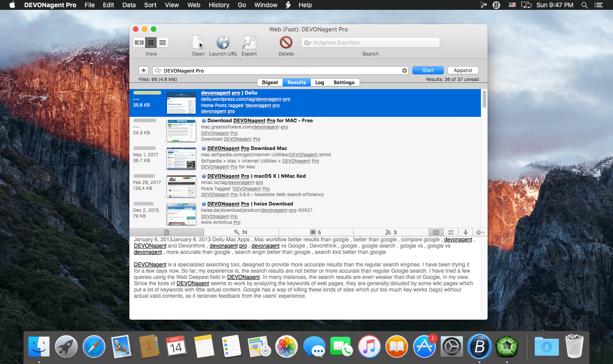
Task: Select the Results tab
Action: pyautogui.click(x=297, y=82)
